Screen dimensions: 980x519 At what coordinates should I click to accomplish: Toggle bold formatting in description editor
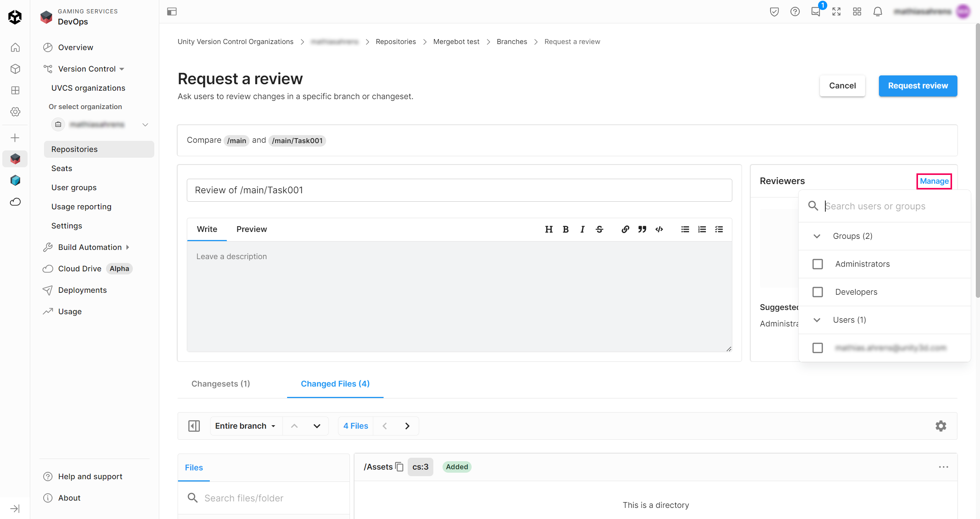(565, 229)
